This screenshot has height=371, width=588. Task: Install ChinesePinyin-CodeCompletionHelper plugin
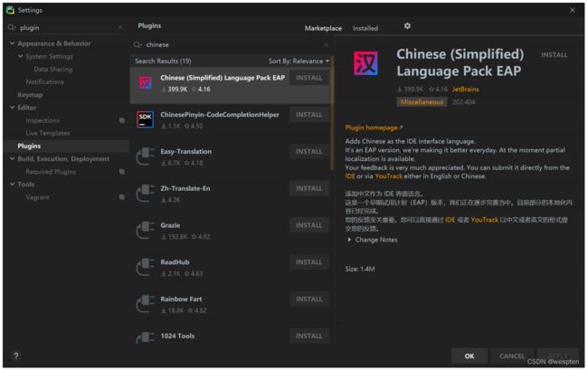coord(309,115)
